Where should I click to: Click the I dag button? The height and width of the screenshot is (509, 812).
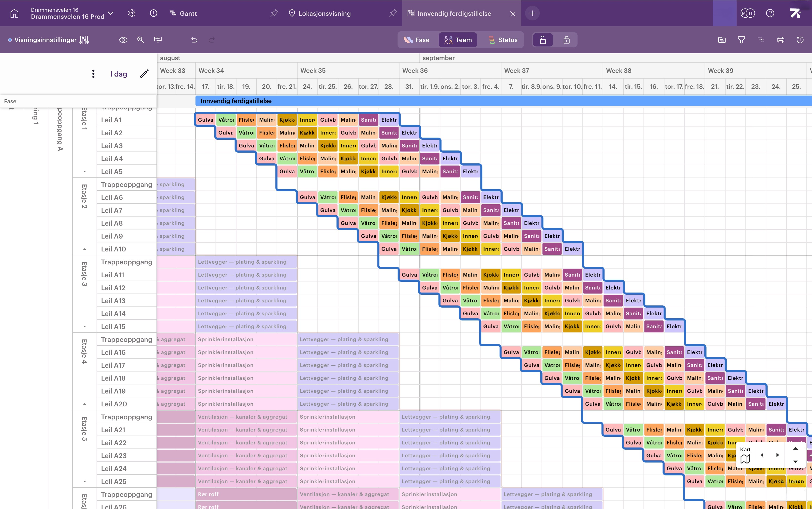tap(119, 74)
